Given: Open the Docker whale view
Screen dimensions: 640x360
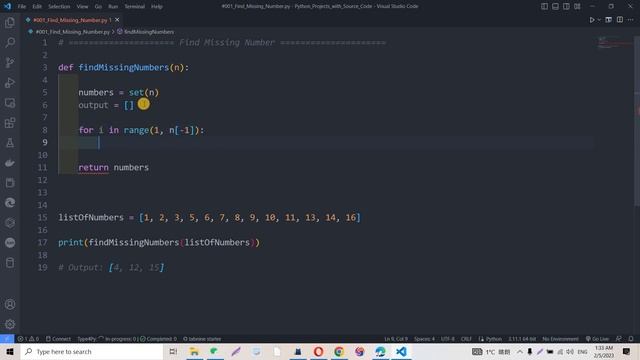Looking at the screenshot, I should (x=10, y=163).
